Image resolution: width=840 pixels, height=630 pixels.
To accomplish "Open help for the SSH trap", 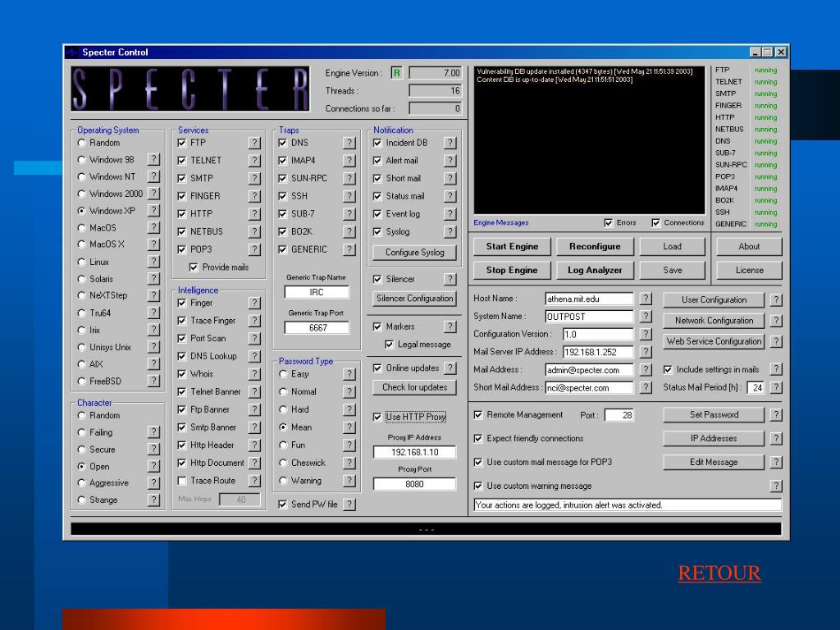I will tap(349, 196).
